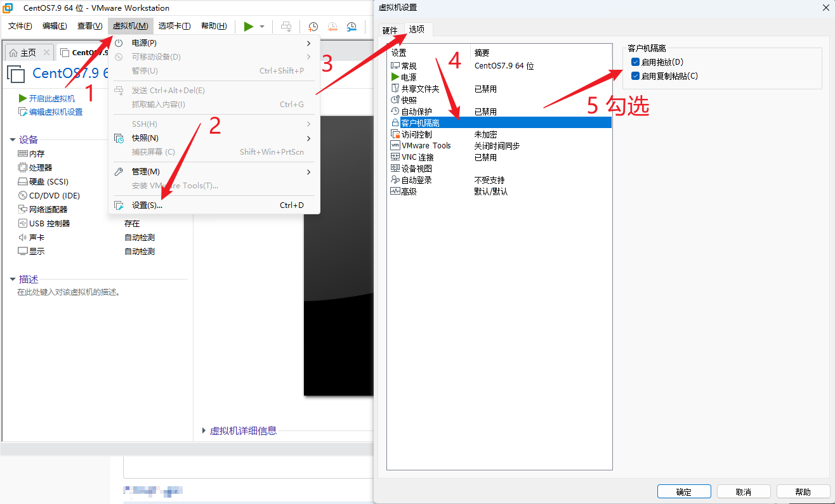Switch to the 选项 tab
Image resolution: width=835 pixels, height=504 pixels.
click(x=417, y=29)
